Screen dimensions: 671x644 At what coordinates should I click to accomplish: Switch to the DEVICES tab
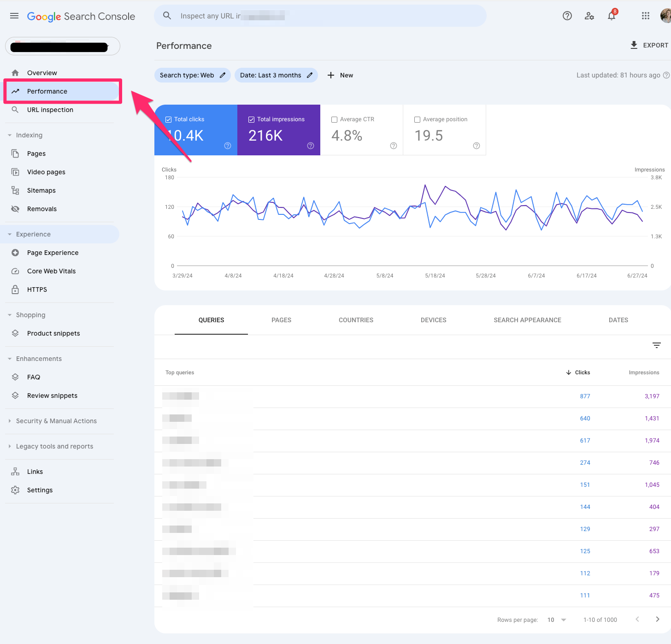click(433, 320)
